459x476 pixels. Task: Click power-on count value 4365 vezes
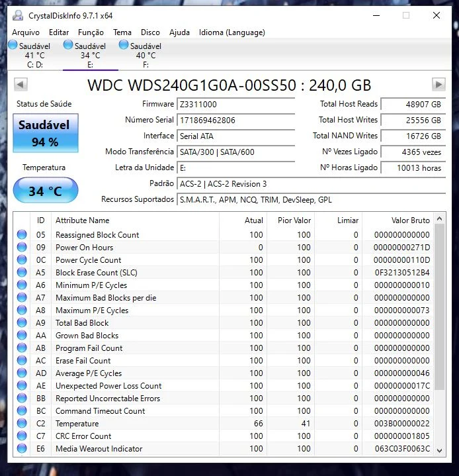[413, 152]
